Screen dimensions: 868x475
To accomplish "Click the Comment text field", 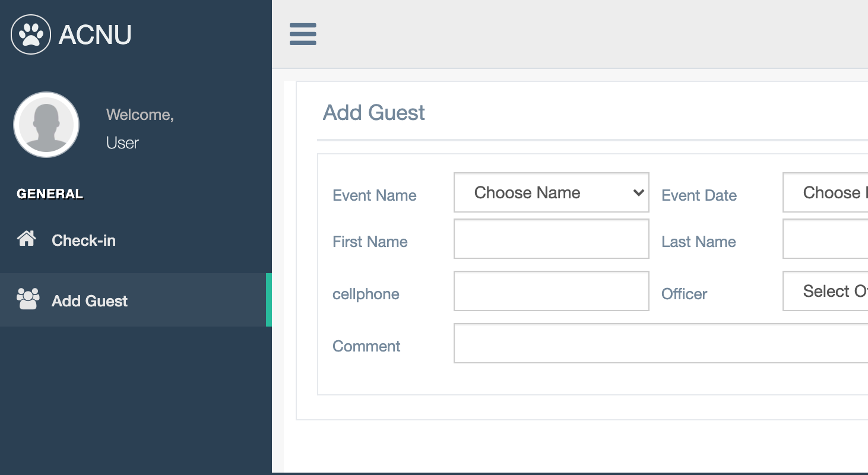I will point(660,343).
